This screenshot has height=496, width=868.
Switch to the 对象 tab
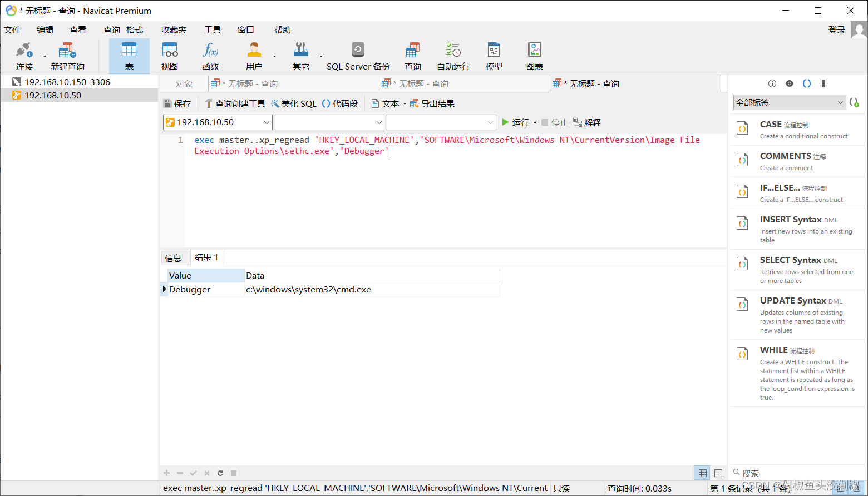pos(184,84)
